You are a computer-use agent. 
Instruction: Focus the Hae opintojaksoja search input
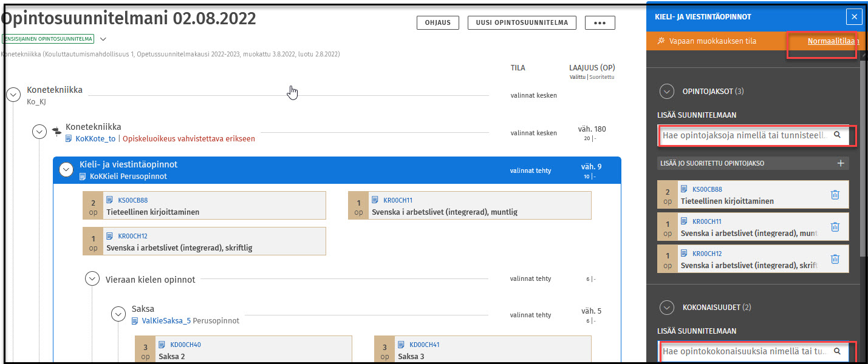(745, 135)
